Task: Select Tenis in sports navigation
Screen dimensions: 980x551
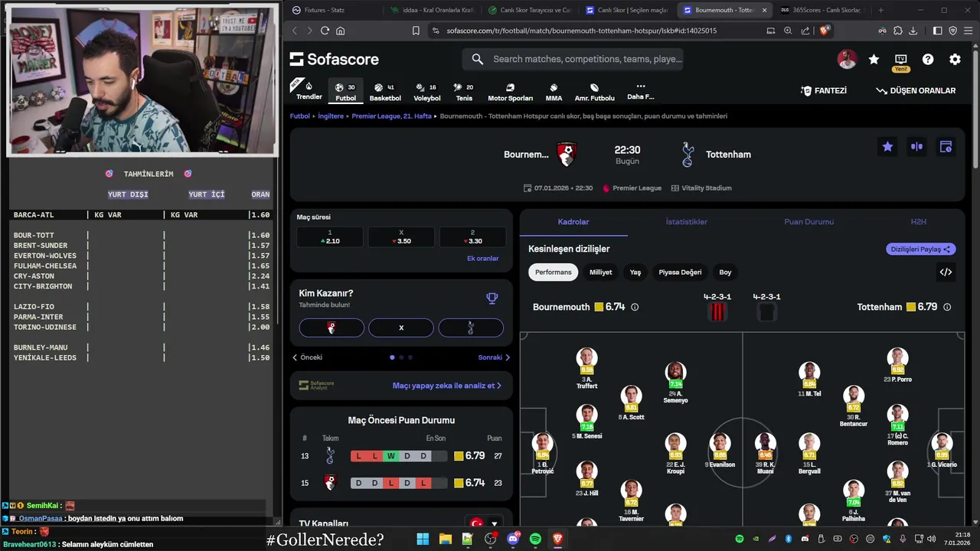Action: tap(464, 92)
